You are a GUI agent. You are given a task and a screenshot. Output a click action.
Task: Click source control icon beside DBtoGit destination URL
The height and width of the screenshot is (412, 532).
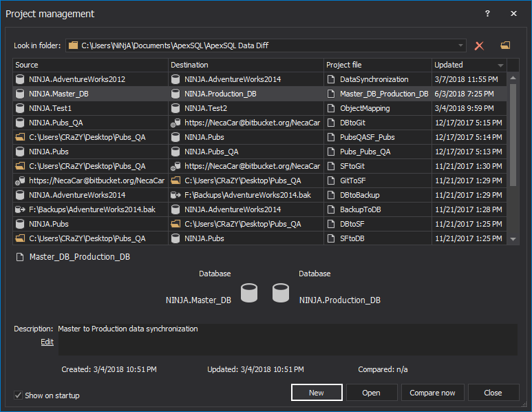pyautogui.click(x=176, y=123)
